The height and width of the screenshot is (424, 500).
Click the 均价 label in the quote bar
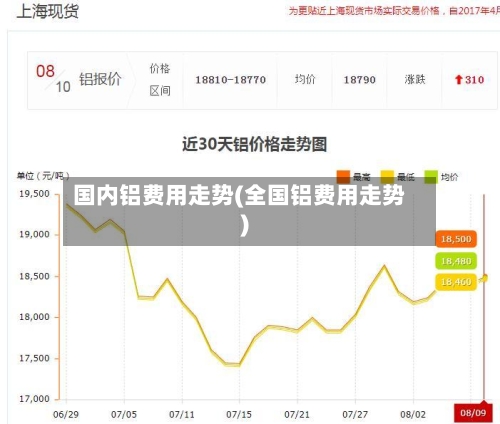click(305, 80)
